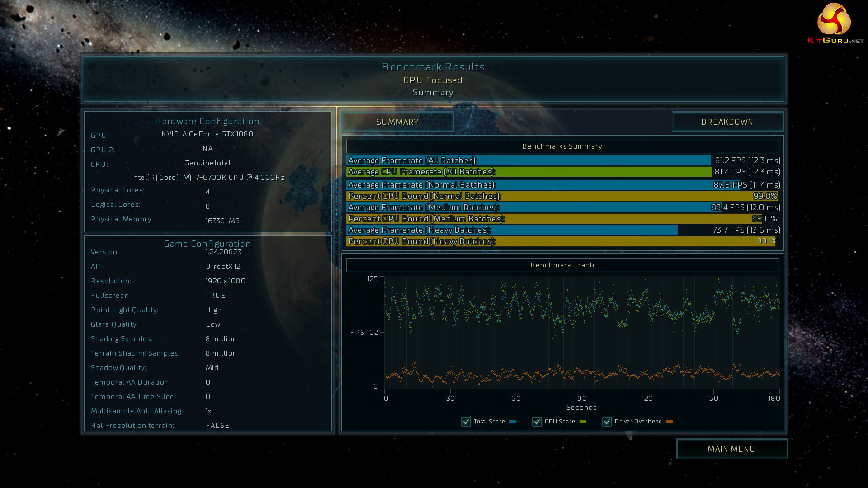Click the orange Driver Overhead legend swatch

[670, 422]
